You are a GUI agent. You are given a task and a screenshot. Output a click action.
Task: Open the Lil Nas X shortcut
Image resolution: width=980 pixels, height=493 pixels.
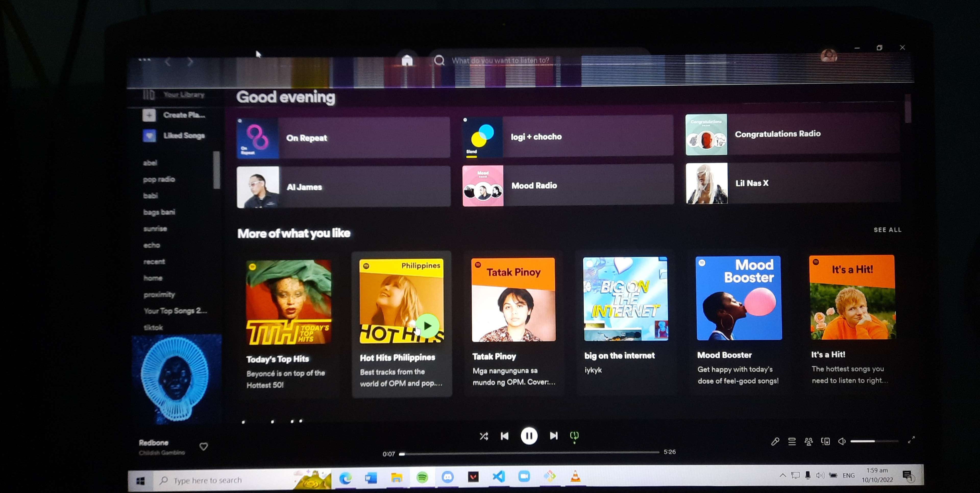coord(793,183)
